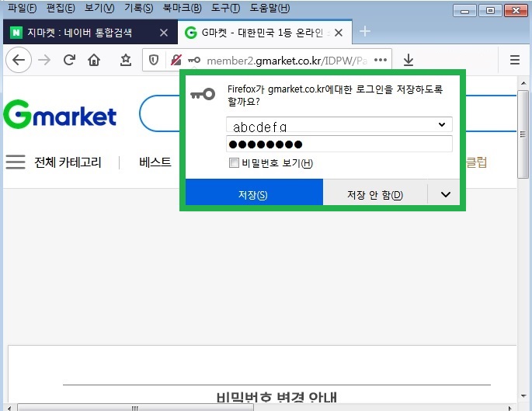Image resolution: width=532 pixels, height=411 pixels.
Task: Click the 전체 카테고리 link
Action: tap(68, 162)
